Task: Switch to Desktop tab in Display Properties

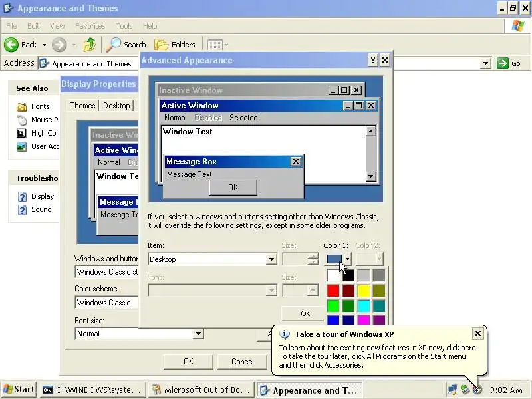Action: (116, 106)
